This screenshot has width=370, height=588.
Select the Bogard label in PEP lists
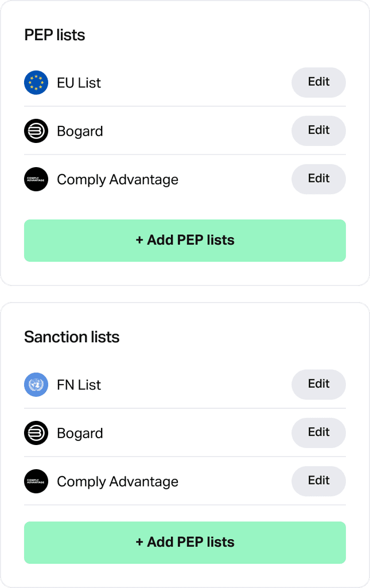[x=80, y=131]
